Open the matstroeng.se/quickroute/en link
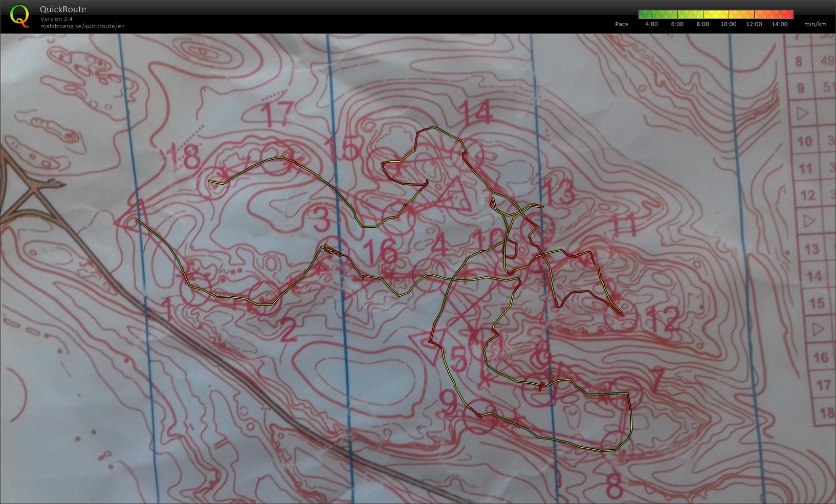The image size is (836, 504). point(82,26)
